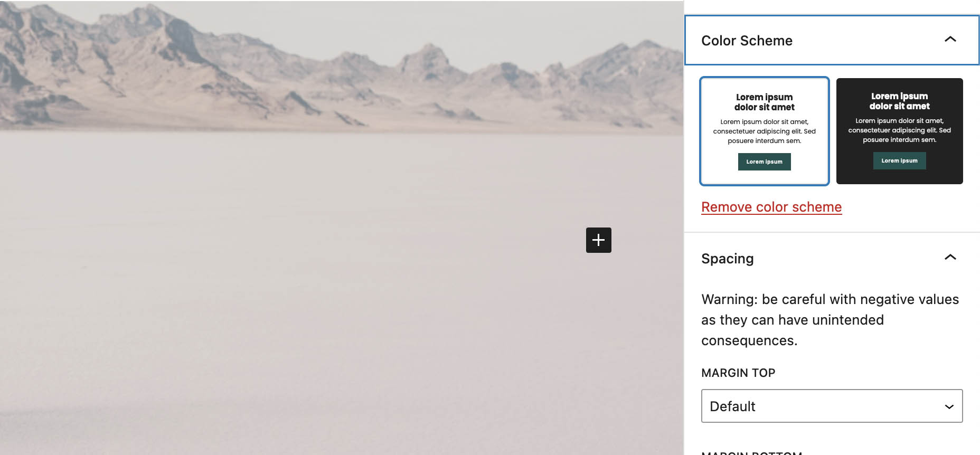980x455 pixels.
Task: Click the MARGIN TOP field label
Action: (738, 373)
